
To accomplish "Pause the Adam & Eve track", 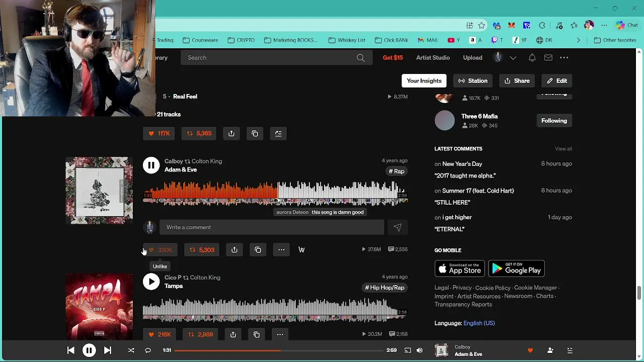I will [x=151, y=165].
